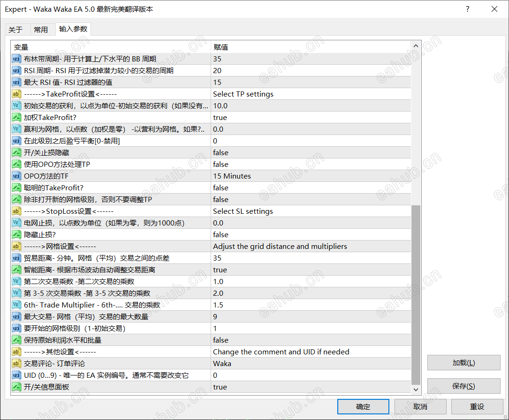Click the double-type icon beside 赢利为网格 row
This screenshot has width=509, height=420.
pos(16,129)
